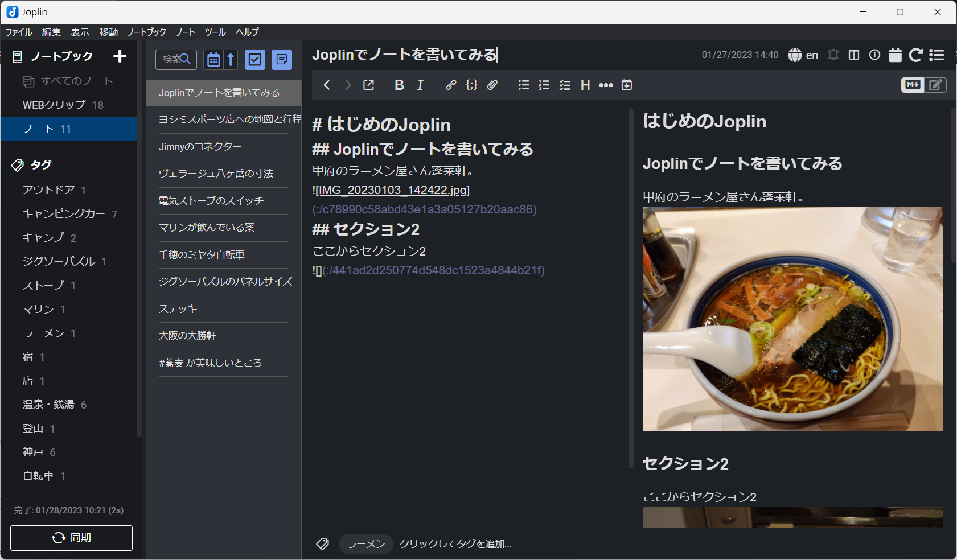Open the 表示 menu
This screenshot has width=957, height=560.
point(80,32)
